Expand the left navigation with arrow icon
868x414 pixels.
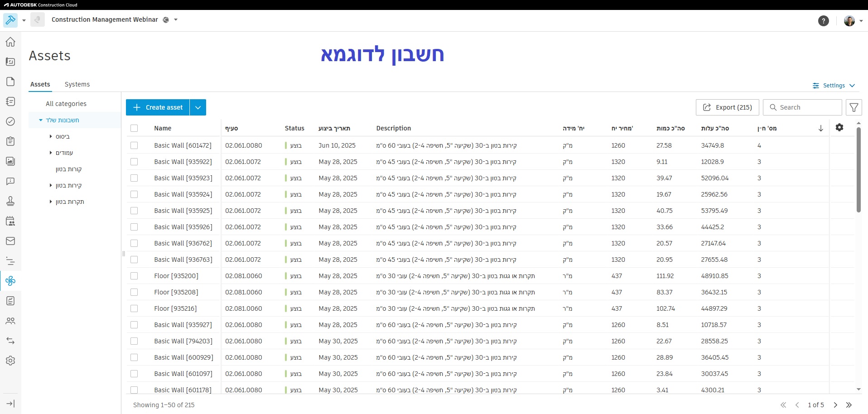click(x=10, y=404)
